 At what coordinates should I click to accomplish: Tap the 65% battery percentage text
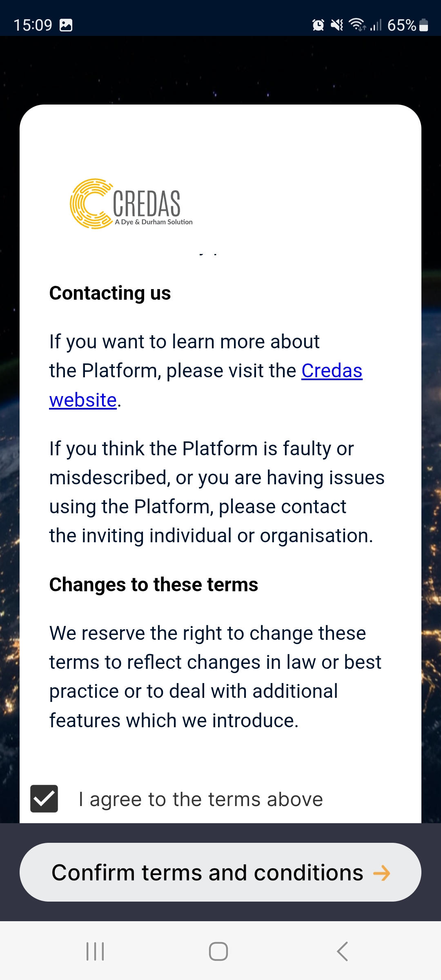pyautogui.click(x=401, y=25)
